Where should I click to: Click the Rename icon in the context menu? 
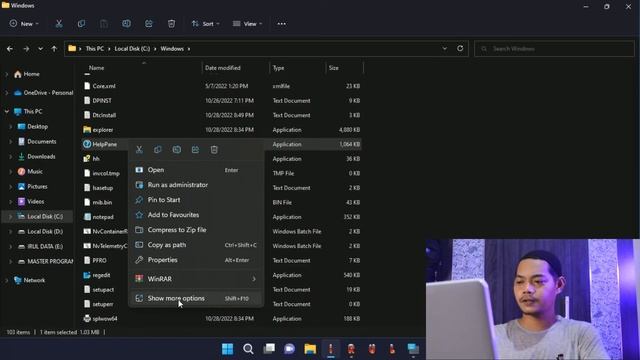point(176,149)
